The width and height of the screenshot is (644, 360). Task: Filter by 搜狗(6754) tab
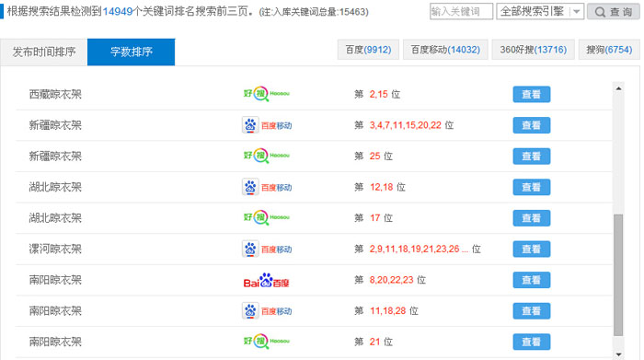pyautogui.click(x=609, y=50)
